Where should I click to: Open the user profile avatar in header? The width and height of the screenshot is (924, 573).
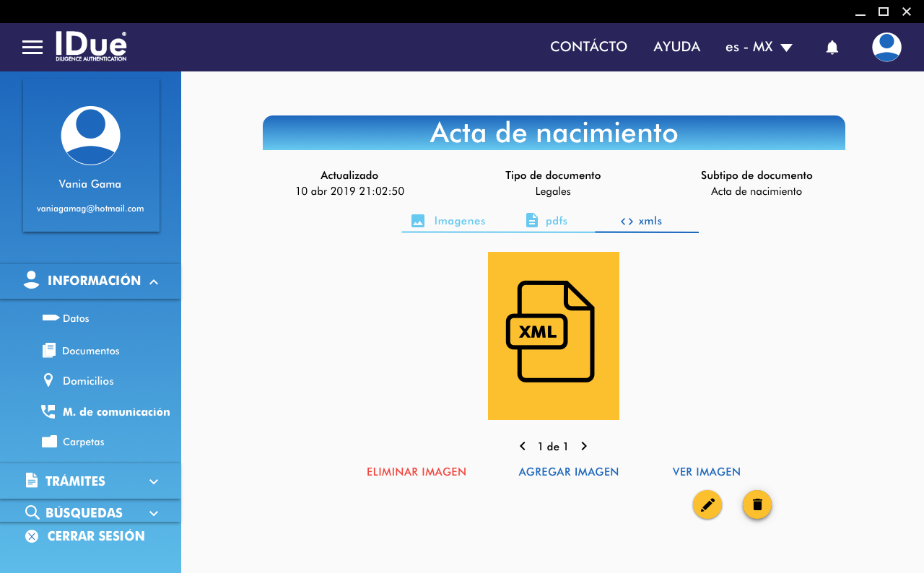pos(886,48)
